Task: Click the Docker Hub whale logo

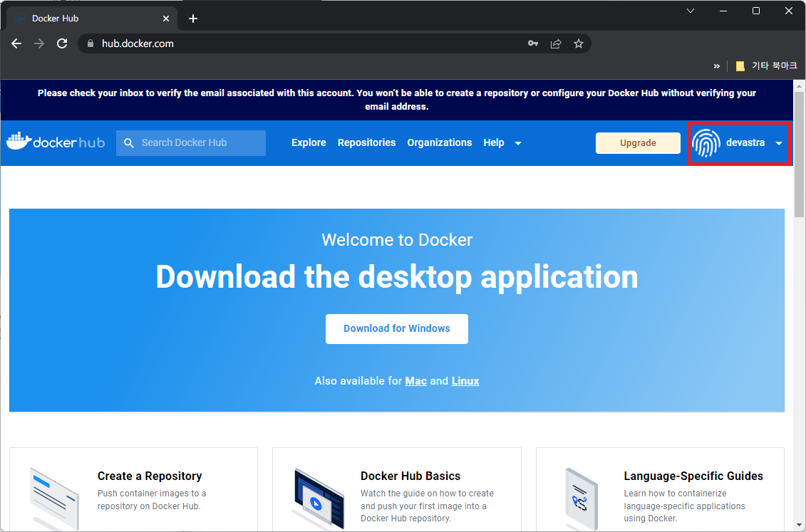Action: coord(56,142)
